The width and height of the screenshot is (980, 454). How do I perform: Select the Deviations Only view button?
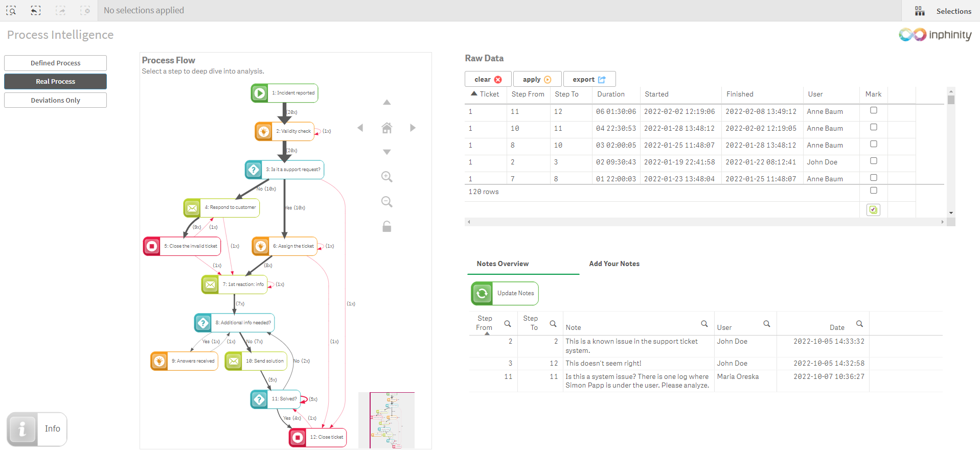55,100
